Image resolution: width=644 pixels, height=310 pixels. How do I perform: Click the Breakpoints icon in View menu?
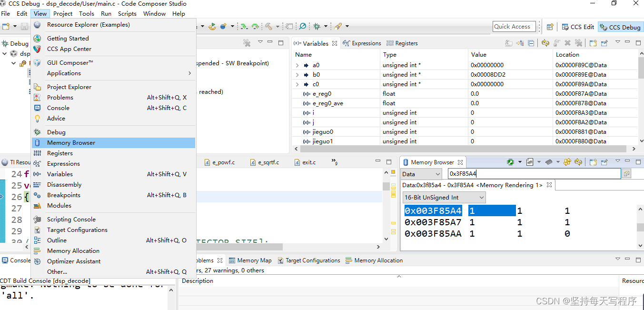click(37, 195)
